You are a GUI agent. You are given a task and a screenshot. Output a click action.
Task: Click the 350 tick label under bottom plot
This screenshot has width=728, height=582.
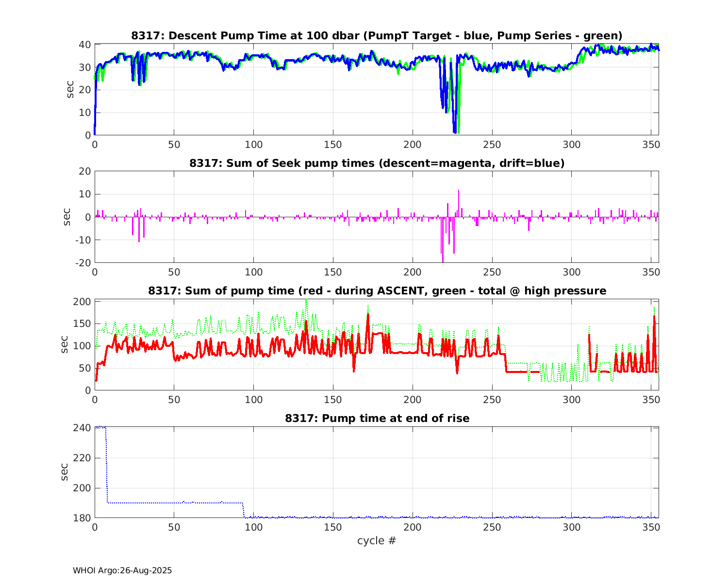pyautogui.click(x=651, y=527)
